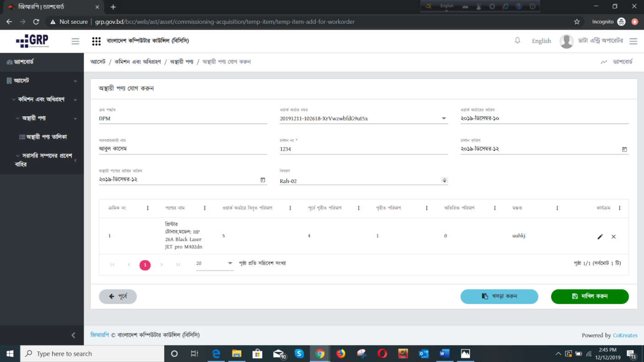
Task: Toggle sidebar with hamburger icon beside GRP logo
Action: click(x=76, y=41)
